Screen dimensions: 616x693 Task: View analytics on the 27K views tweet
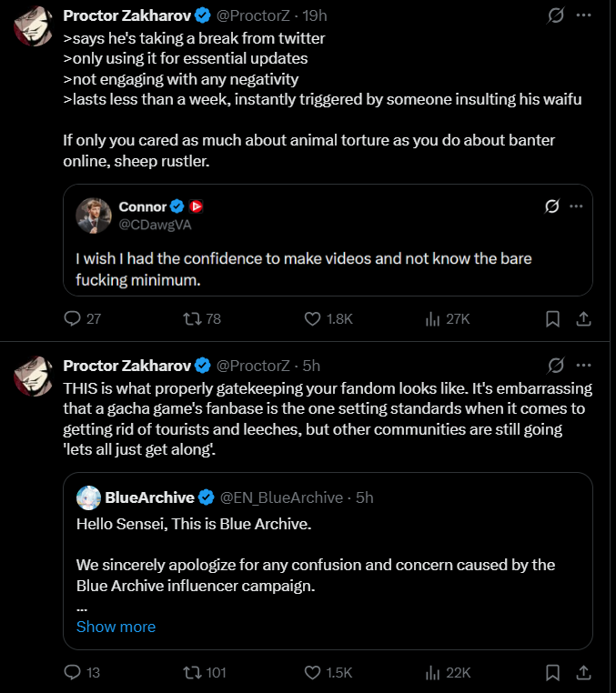[x=432, y=319]
